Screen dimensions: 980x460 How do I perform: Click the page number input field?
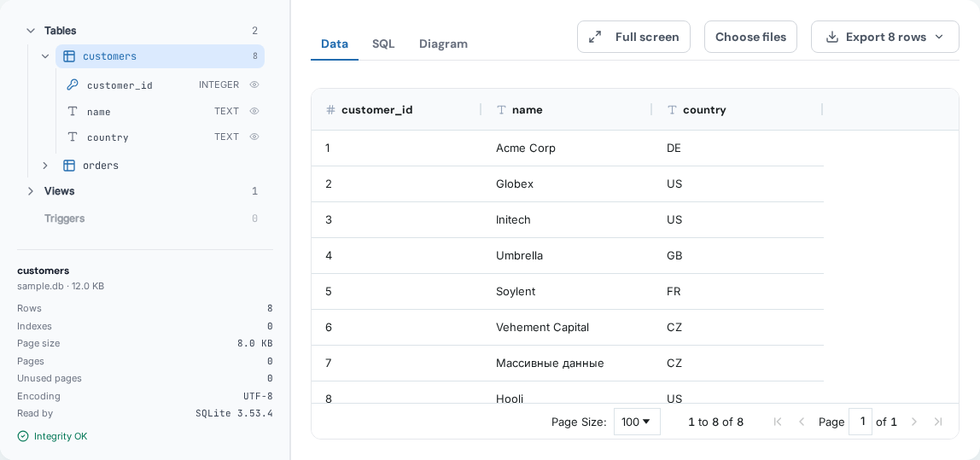860,422
